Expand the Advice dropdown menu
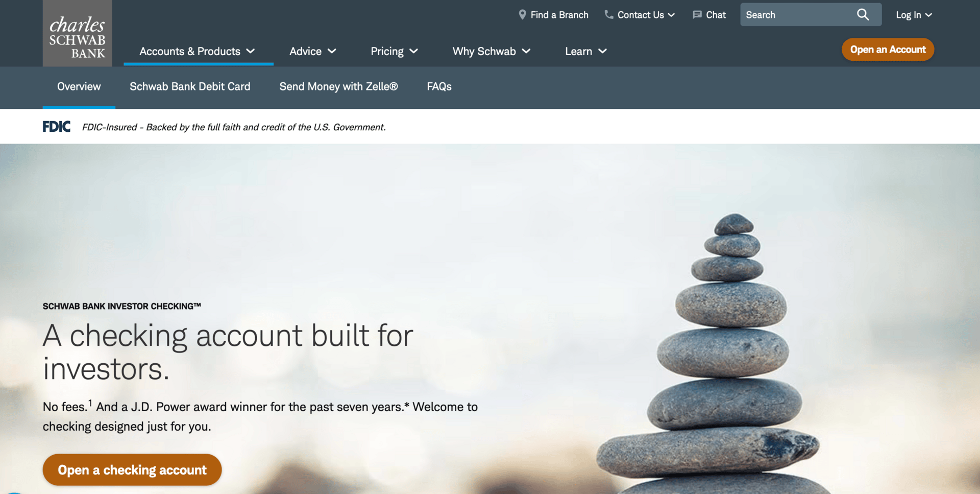Viewport: 980px width, 494px height. coord(313,51)
